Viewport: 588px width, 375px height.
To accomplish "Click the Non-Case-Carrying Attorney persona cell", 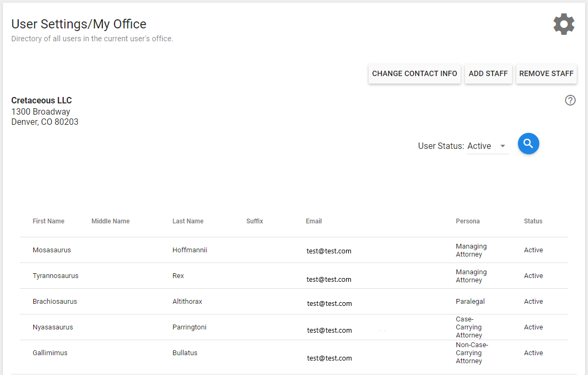I will coord(472,353).
